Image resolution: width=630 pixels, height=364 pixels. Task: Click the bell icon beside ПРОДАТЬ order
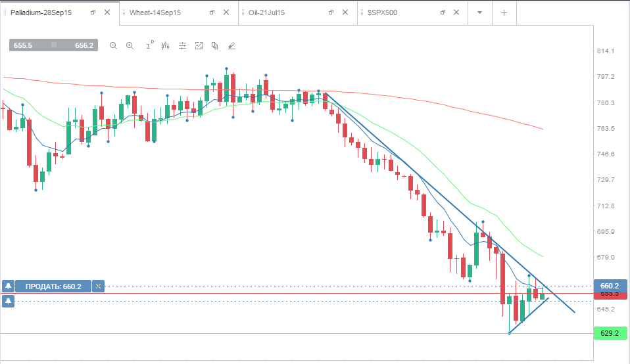coord(8,286)
